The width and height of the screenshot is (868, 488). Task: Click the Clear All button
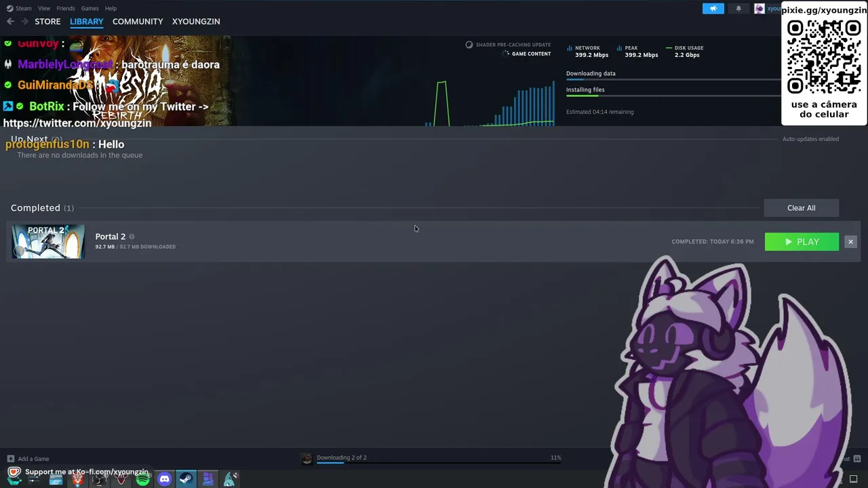click(x=802, y=208)
